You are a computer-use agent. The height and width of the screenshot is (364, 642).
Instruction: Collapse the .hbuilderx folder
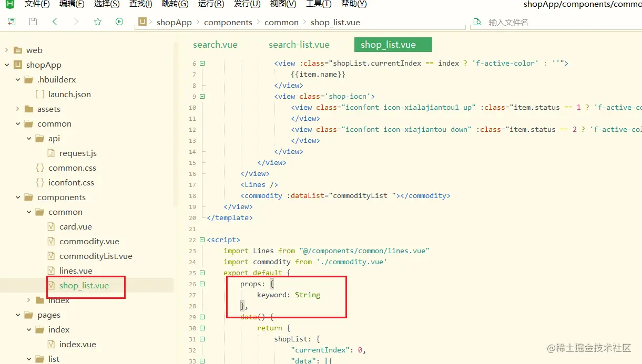click(x=17, y=79)
